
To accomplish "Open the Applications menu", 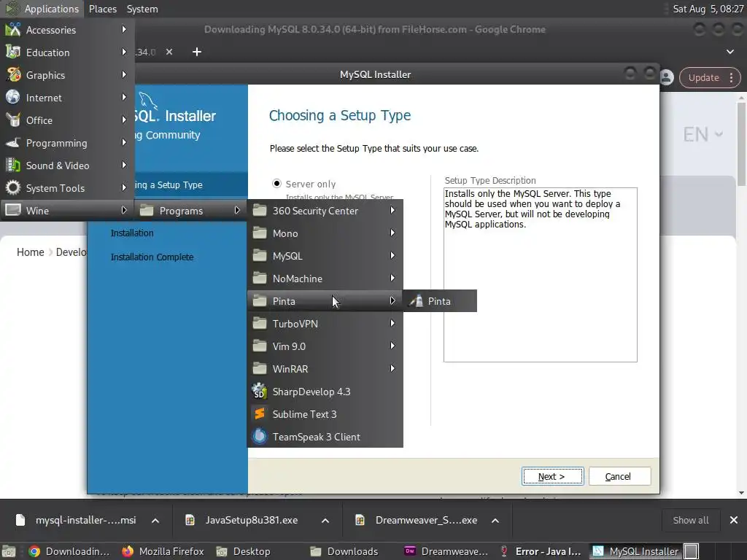I will [42, 9].
